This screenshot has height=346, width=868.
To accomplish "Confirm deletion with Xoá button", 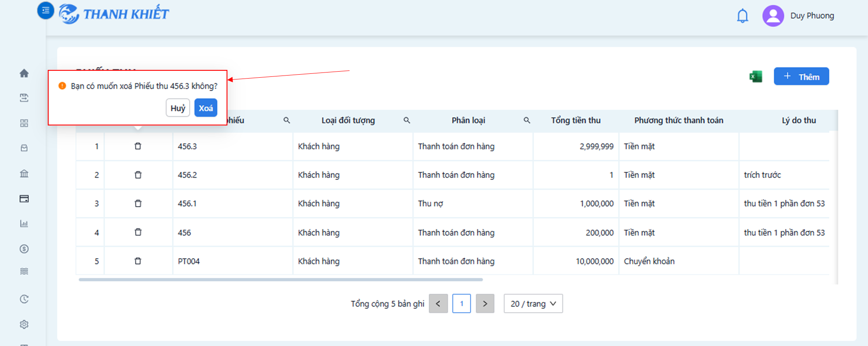I will 206,108.
